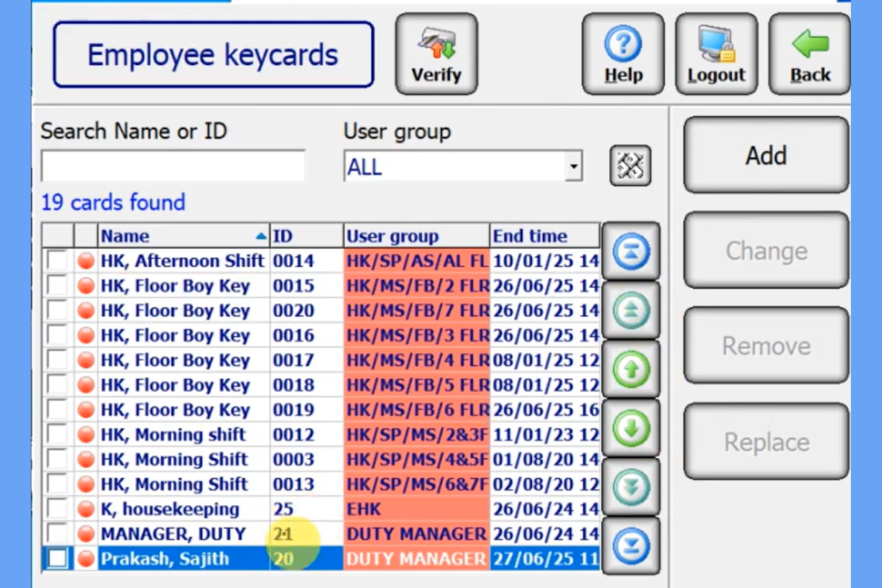Move down one row with green down arrow

(631, 428)
